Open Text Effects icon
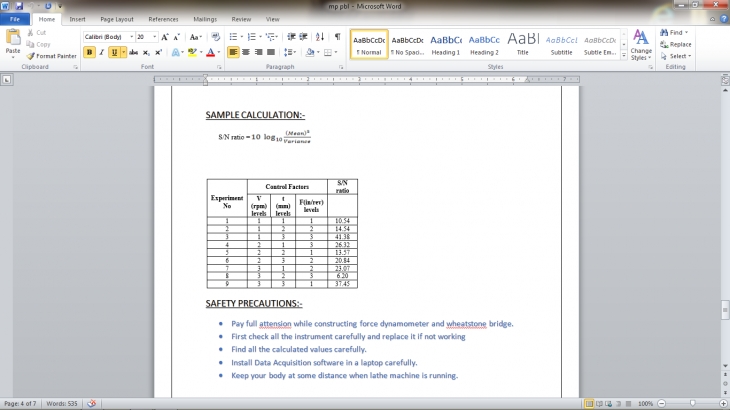730x410 pixels. (x=176, y=52)
